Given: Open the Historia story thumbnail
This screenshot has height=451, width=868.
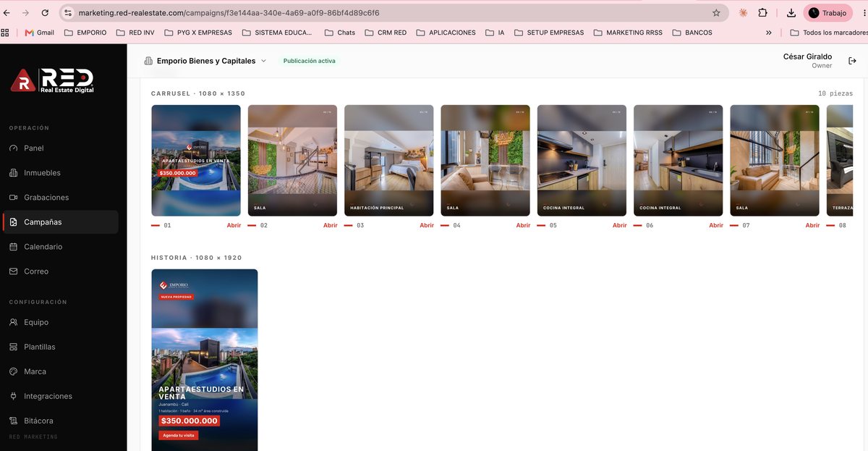Looking at the screenshot, I should 204,360.
